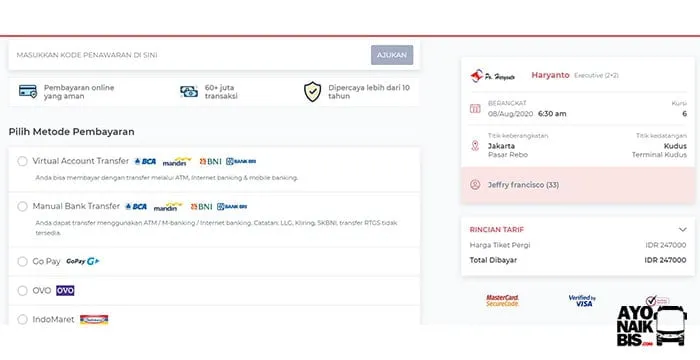This screenshot has width=700, height=360.
Task: Click BCA logo in Virtual Account row
Action: coord(145,161)
